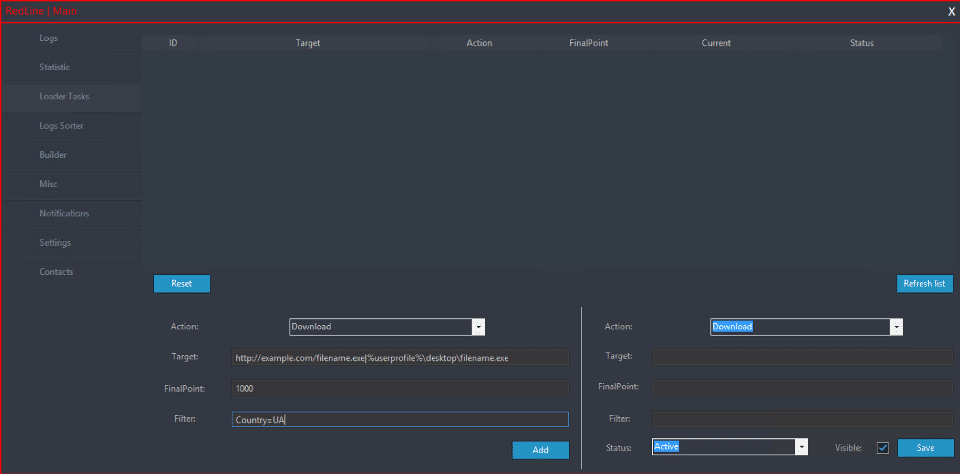Screen dimensions: 960x474
Task: Click the ID column header
Action: point(173,43)
